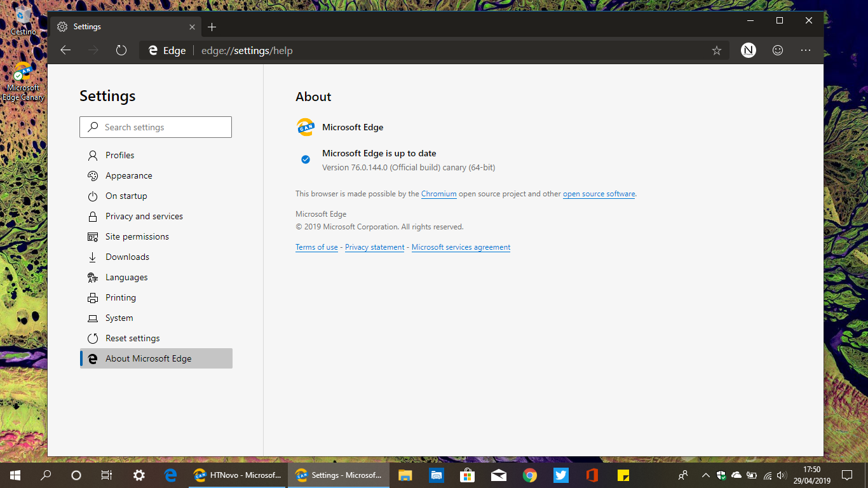
Task: Open Microsoft Edge Canary desktop shortcut
Action: (x=24, y=82)
